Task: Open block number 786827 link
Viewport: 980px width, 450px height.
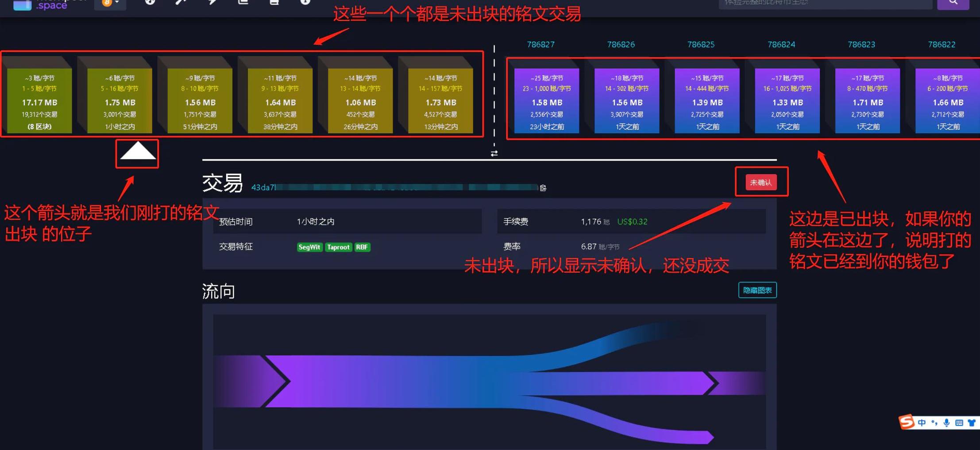Action: pyautogui.click(x=540, y=45)
